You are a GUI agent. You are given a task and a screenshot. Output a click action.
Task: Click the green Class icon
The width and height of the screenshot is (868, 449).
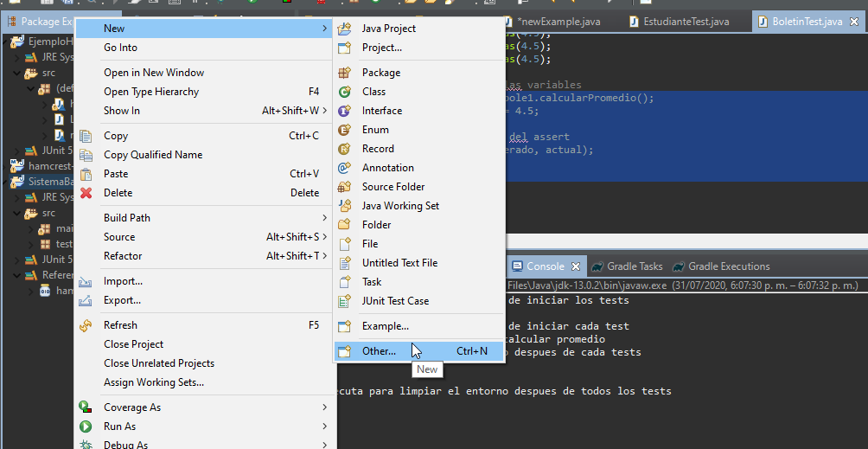pos(345,92)
